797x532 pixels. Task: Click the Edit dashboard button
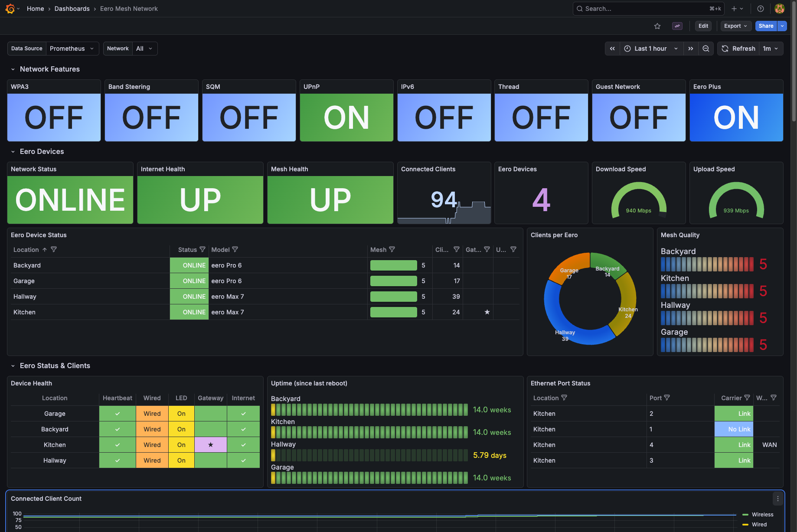pos(703,26)
